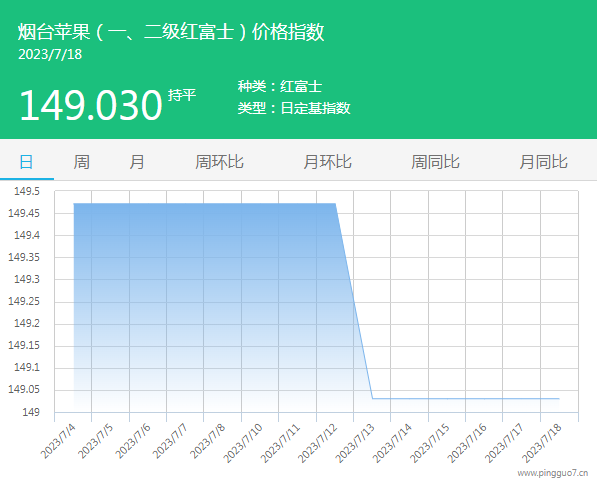Click the 149.45 y-axis label

pos(24,213)
